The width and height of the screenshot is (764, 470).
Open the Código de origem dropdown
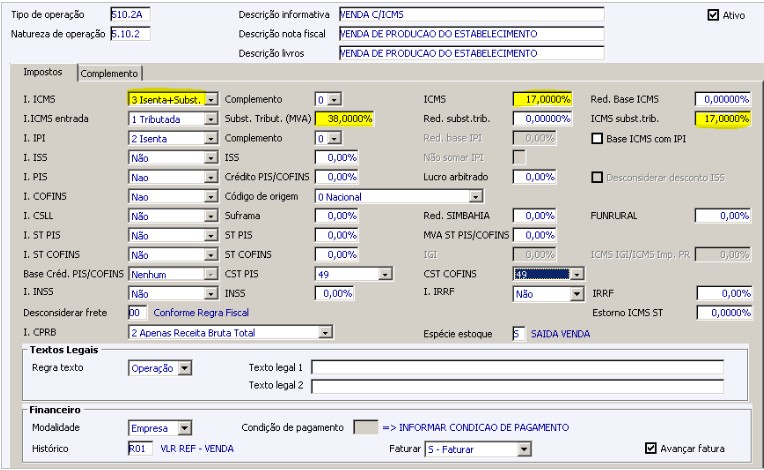coord(476,197)
